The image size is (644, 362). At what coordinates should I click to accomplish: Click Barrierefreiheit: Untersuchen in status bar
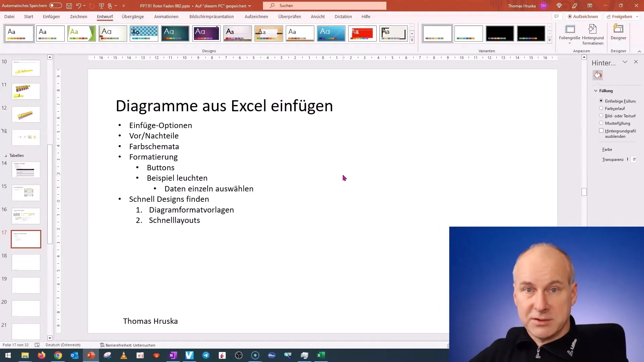tap(127, 345)
